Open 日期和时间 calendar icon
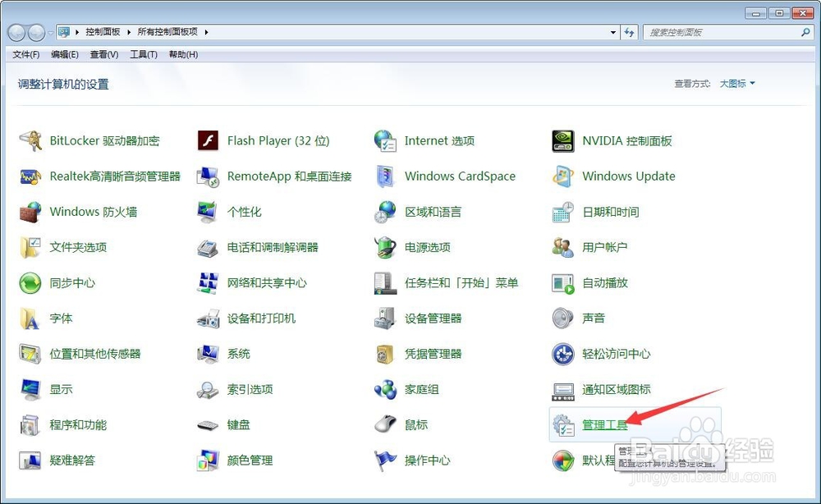This screenshot has width=821, height=504. pyautogui.click(x=563, y=212)
